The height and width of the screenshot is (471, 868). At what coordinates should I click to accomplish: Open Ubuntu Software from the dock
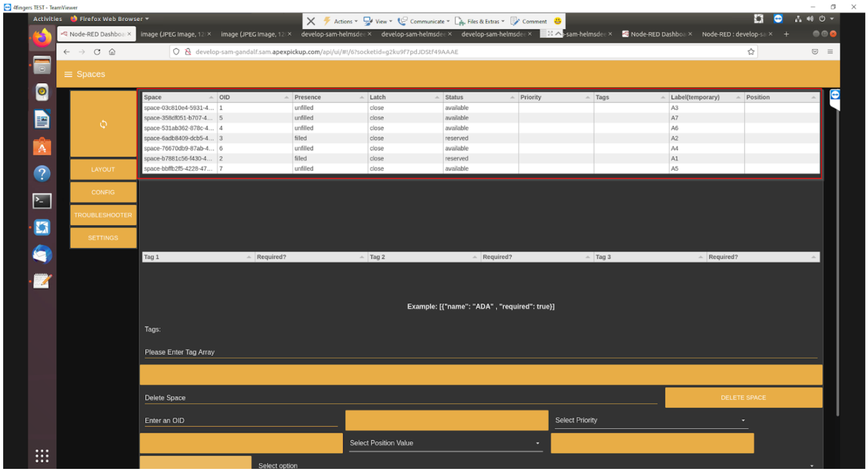[x=42, y=147]
